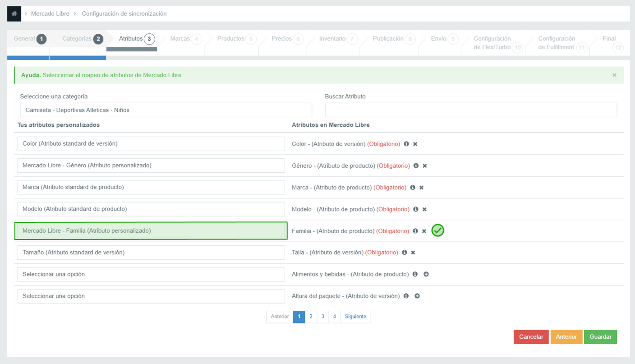The image size is (635, 364).
Task: Open Configuración de Fulfillment step 11
Action: coord(562,43)
